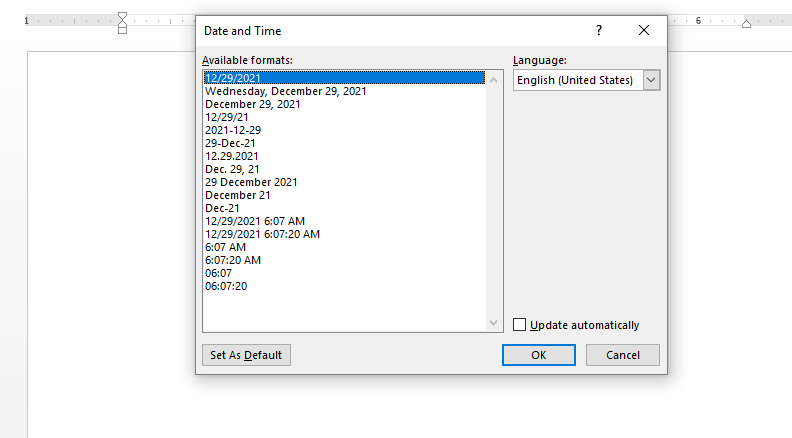Click the ruler's first line indent marker
Image resolution: width=792 pixels, height=438 pixels.
(x=122, y=17)
